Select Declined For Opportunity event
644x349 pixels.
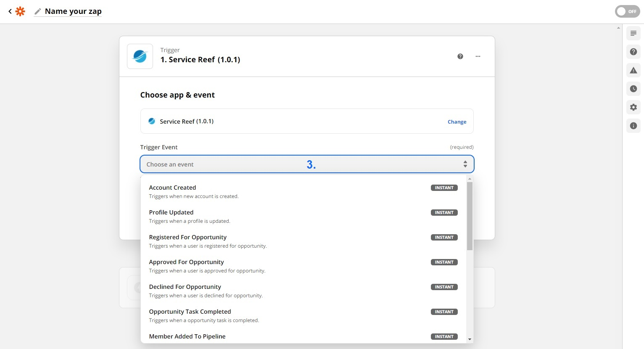303,291
